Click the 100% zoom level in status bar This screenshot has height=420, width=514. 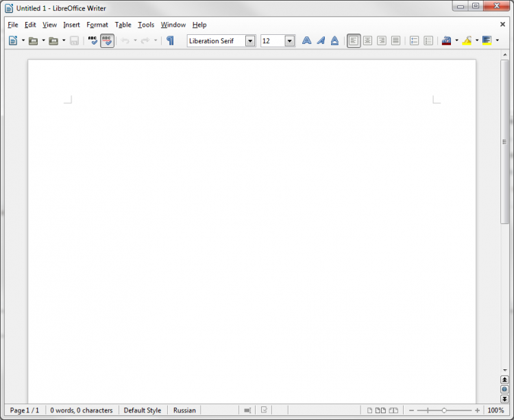[495, 410]
